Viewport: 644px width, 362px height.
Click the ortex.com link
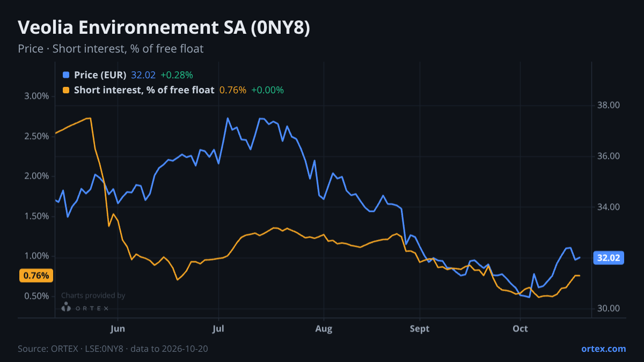pyautogui.click(x=604, y=349)
